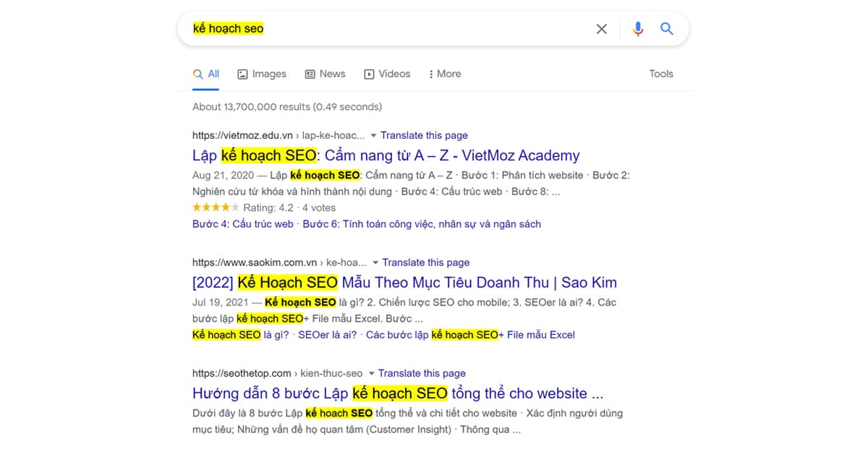Click sitelink Các bước lập kế hoạch SEO+ File mẫu Excel
Image resolution: width=868 pixels, height=454 pixels.
pyautogui.click(x=470, y=335)
